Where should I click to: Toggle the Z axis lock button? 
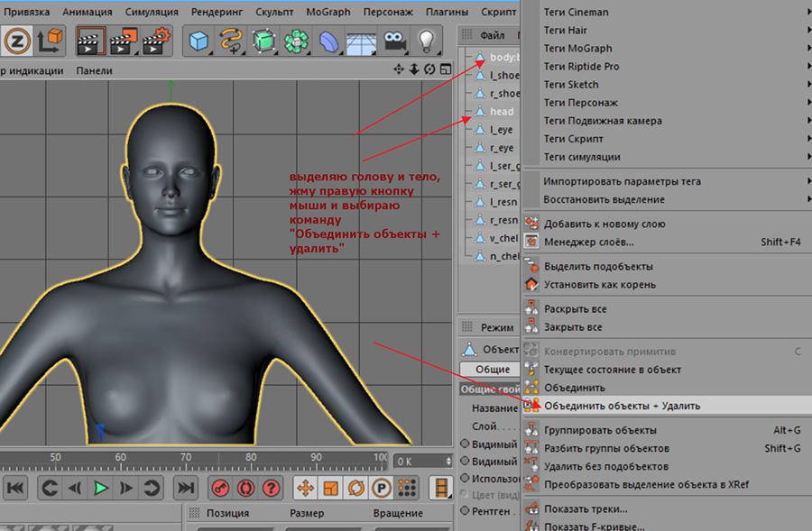[17, 41]
